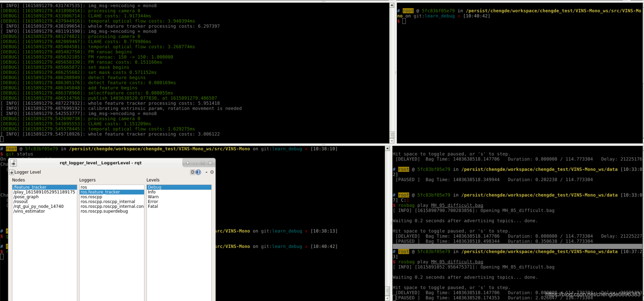This screenshot has height=301, width=644.
Task: Select the 'ros' logger entry
Action: 112,187
